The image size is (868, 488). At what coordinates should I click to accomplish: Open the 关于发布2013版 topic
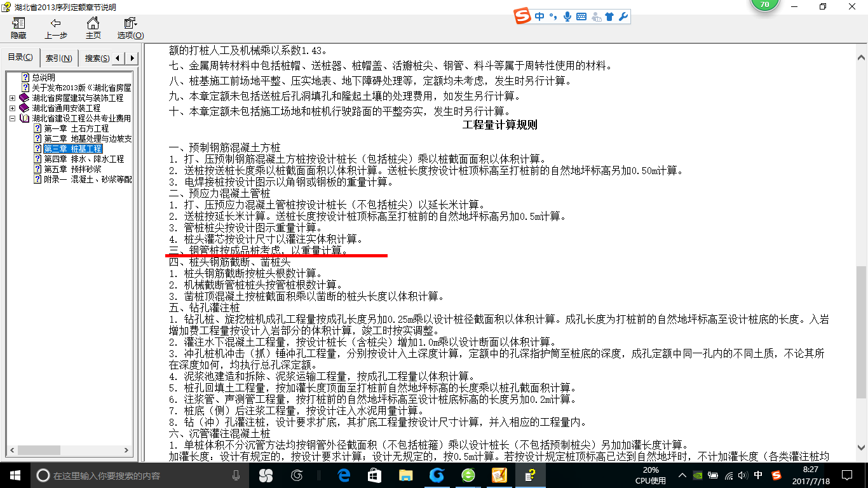81,88
